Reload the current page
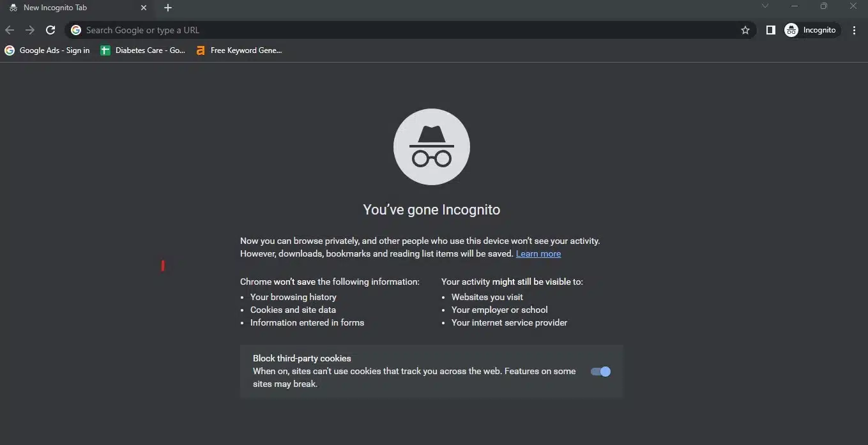868x445 pixels. (50, 30)
